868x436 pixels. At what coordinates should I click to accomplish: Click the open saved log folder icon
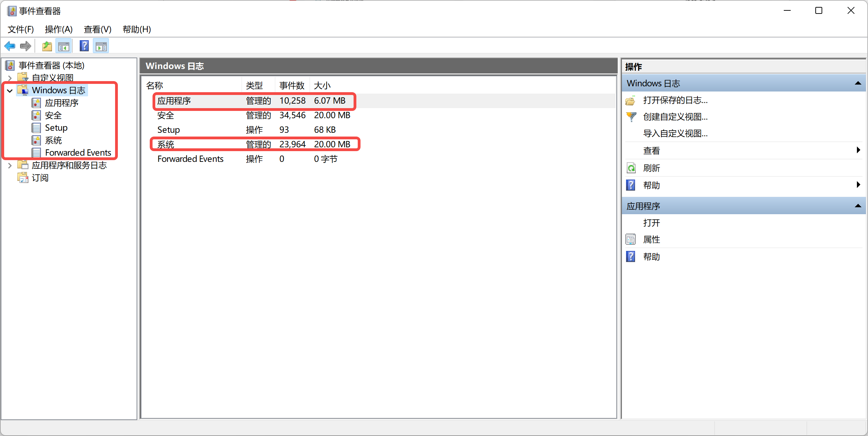(631, 101)
